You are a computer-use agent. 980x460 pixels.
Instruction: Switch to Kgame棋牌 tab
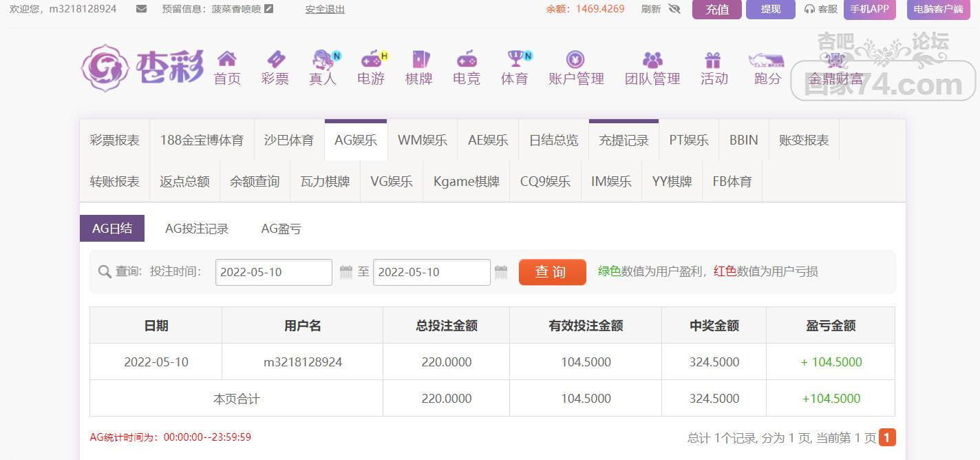coord(467,182)
